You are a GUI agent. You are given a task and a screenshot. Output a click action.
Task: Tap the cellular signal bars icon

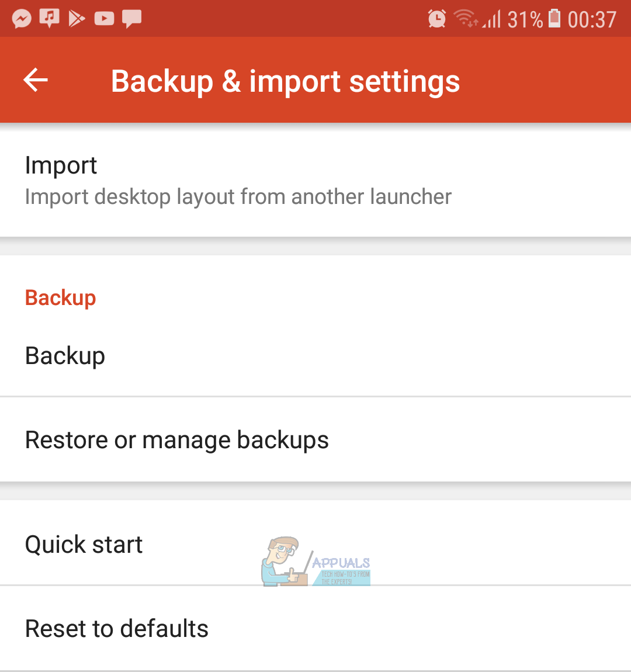pyautogui.click(x=493, y=20)
